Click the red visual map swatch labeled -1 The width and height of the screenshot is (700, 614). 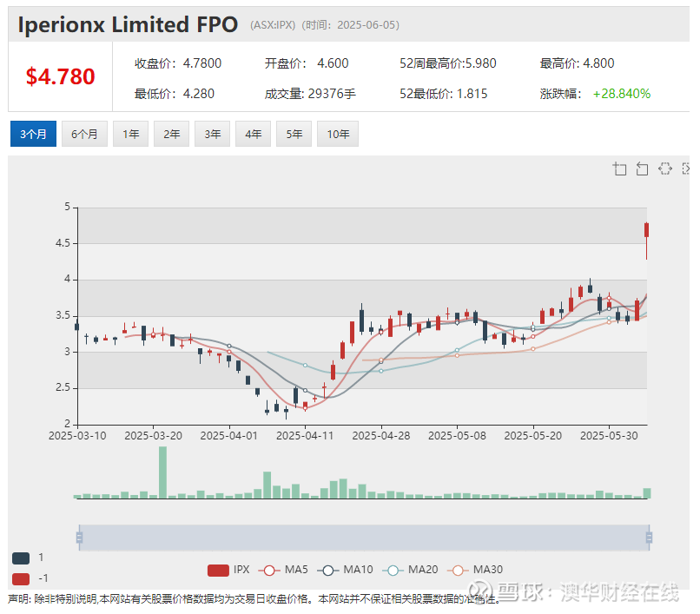tap(21, 578)
